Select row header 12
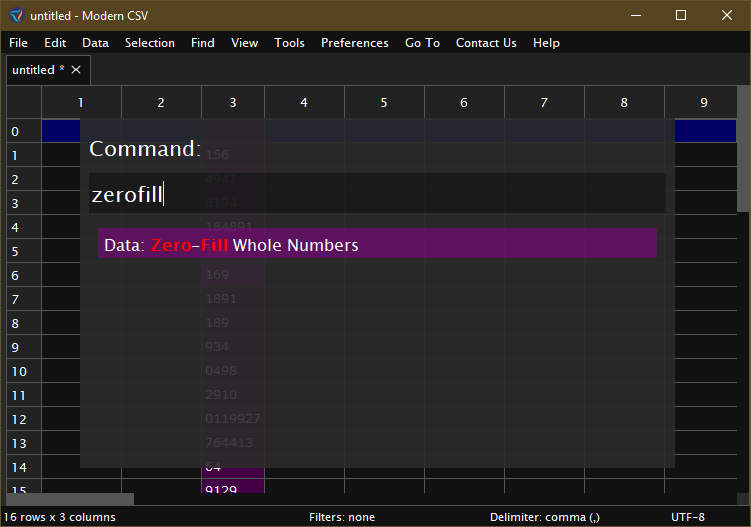This screenshot has height=527, width=751. [24, 419]
